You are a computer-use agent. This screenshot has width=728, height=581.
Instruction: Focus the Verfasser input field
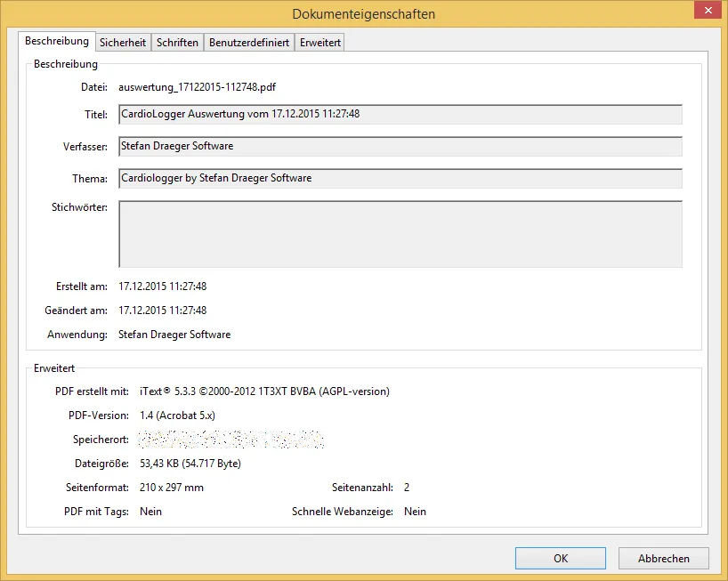coord(400,146)
